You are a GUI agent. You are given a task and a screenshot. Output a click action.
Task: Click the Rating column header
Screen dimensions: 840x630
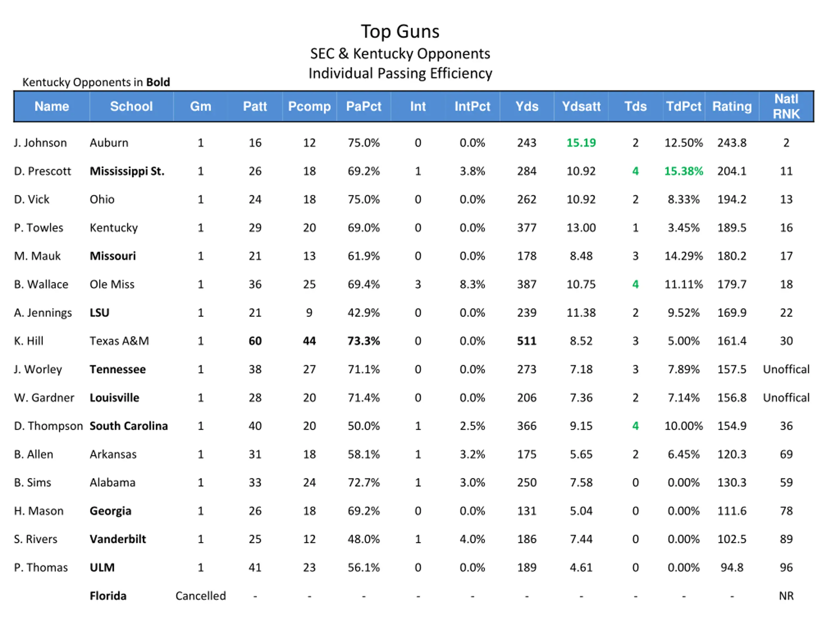[x=732, y=106]
